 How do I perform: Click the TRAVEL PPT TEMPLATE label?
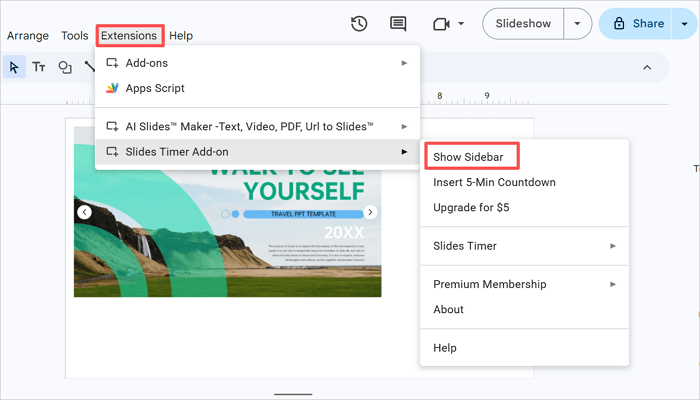[303, 214]
